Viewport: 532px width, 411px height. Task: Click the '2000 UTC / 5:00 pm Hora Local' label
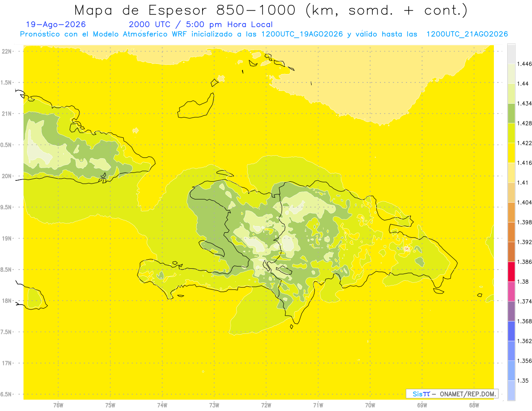201,24
